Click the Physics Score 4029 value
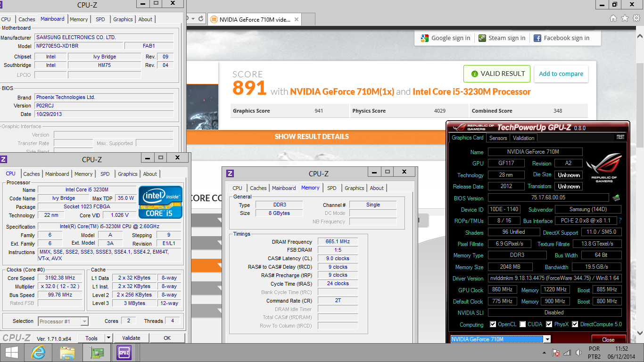Screen dimensions: 644x362 (440, 111)
